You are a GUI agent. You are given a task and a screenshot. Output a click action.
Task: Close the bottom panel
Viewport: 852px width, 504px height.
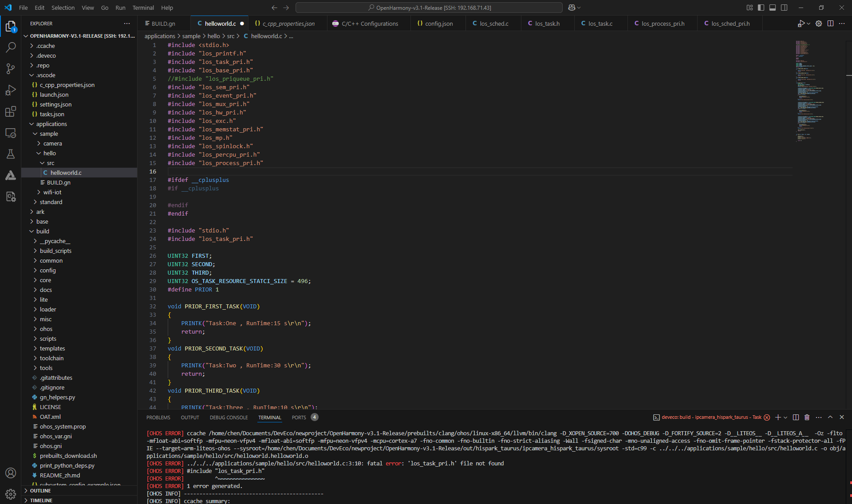point(842,417)
